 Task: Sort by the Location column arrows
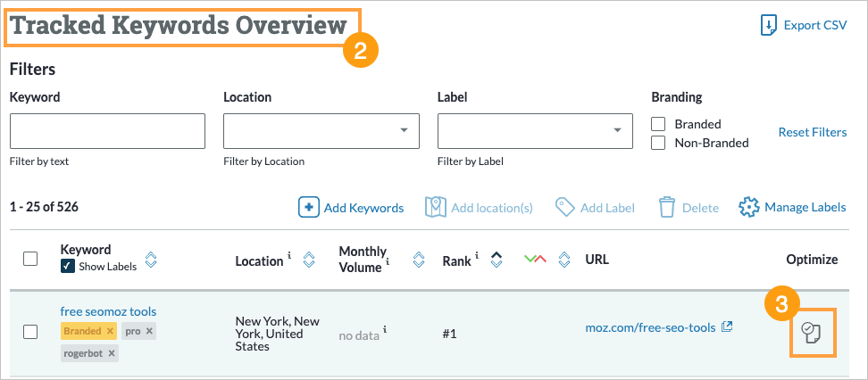click(309, 260)
